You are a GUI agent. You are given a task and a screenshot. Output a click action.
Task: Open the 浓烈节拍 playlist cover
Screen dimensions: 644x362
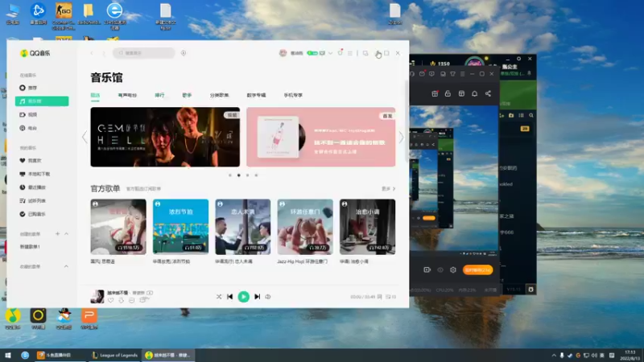tap(180, 227)
